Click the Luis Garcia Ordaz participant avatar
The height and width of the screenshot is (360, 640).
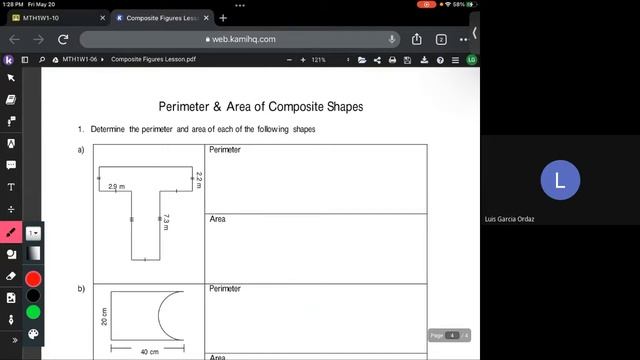[x=560, y=180]
